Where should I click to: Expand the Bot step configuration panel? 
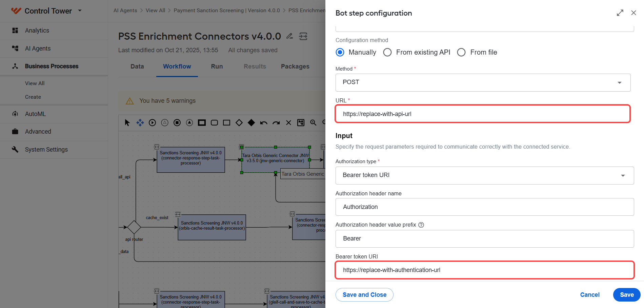(620, 13)
